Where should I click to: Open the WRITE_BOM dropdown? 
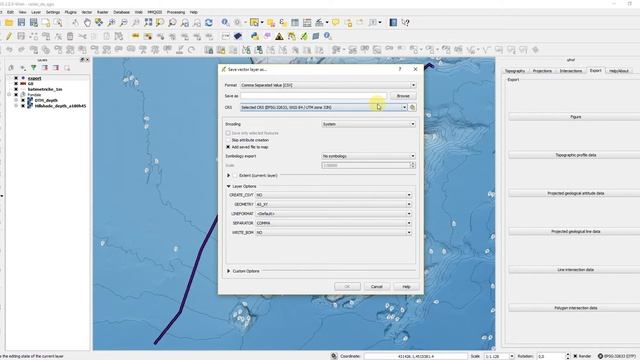point(333,233)
